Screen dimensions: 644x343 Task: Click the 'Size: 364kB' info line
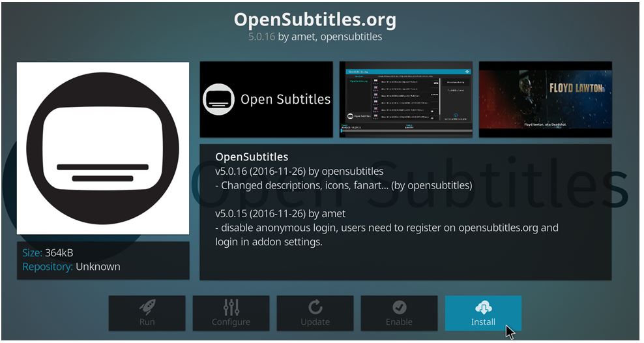click(x=48, y=252)
